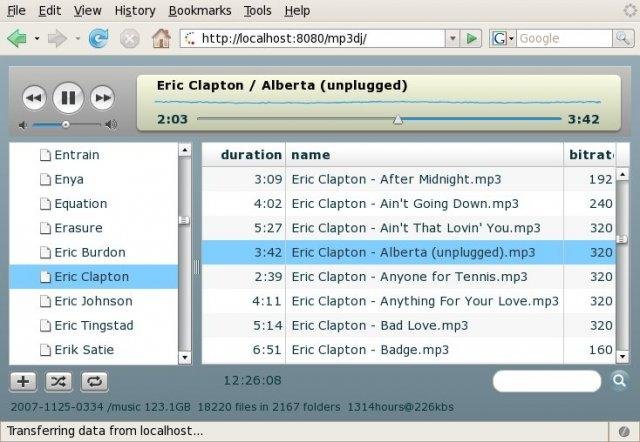Image resolution: width=640 pixels, height=442 pixels.
Task: Open the Forward button history dropdown
Action: 77,38
